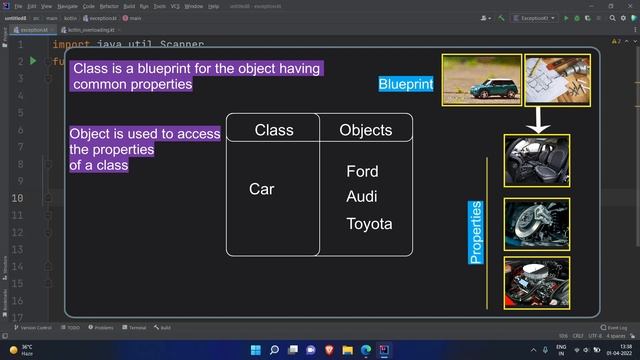The width and height of the screenshot is (640, 360).
Task: Open the Help menu
Action: [x=213, y=6]
